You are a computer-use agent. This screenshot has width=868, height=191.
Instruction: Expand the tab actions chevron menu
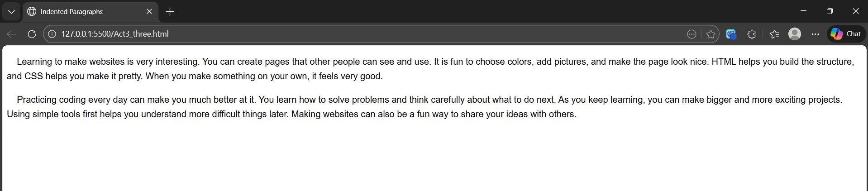[x=12, y=12]
